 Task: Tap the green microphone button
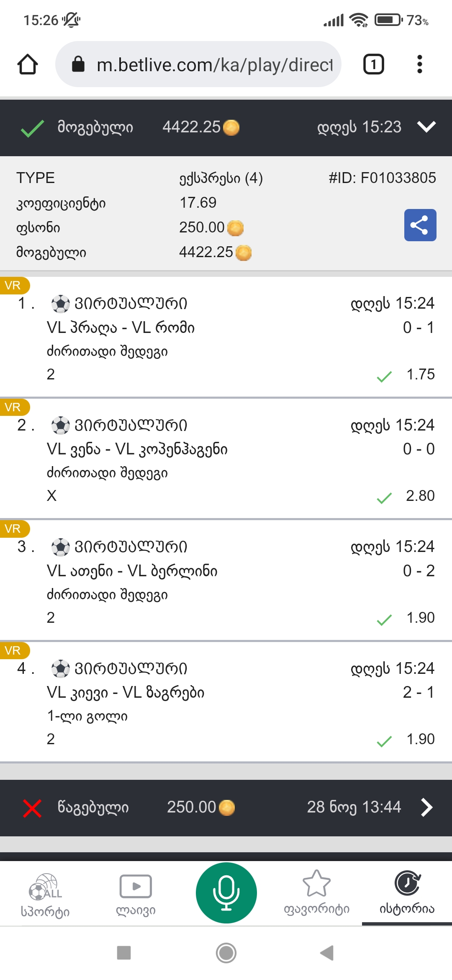tap(226, 892)
